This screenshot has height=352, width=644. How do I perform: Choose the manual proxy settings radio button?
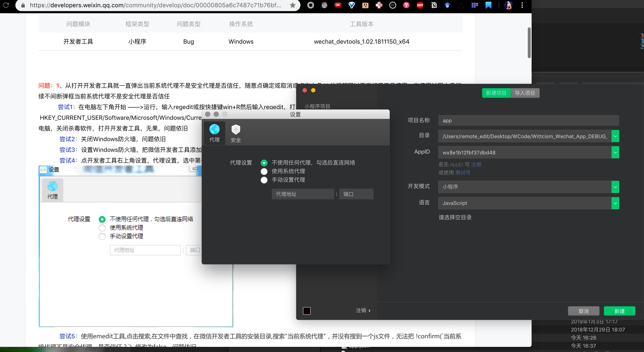click(x=264, y=180)
